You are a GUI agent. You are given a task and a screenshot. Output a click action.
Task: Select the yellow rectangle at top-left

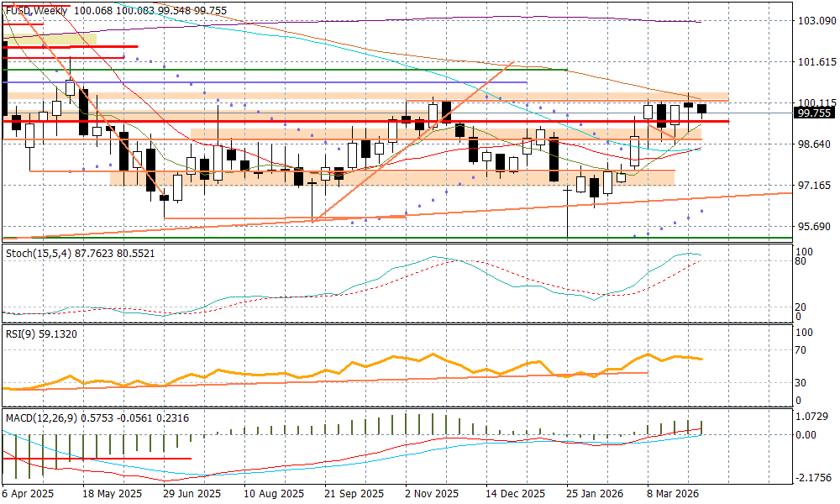point(50,39)
